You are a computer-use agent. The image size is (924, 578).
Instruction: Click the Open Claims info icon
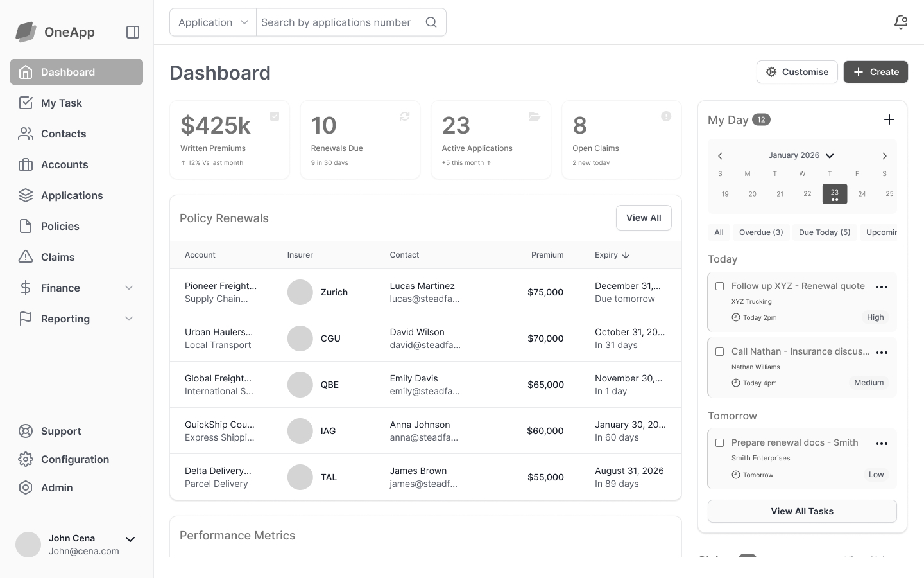666,116
